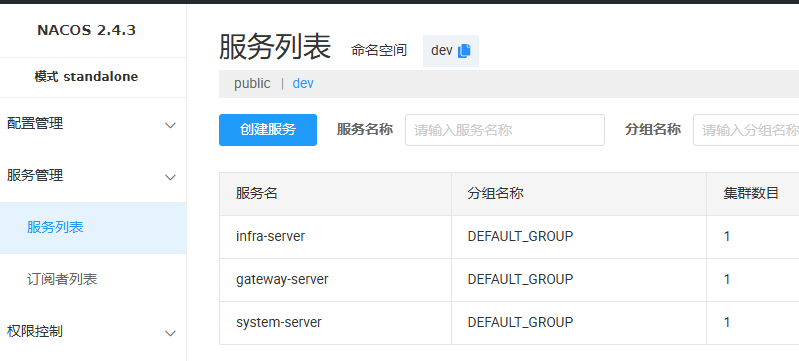Image resolution: width=799 pixels, height=361 pixels.
Task: Copy the dev namespace ID icon
Action: (464, 51)
